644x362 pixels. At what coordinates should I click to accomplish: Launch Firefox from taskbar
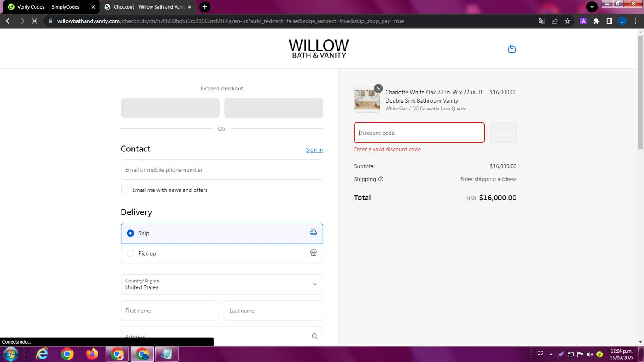tap(92, 354)
